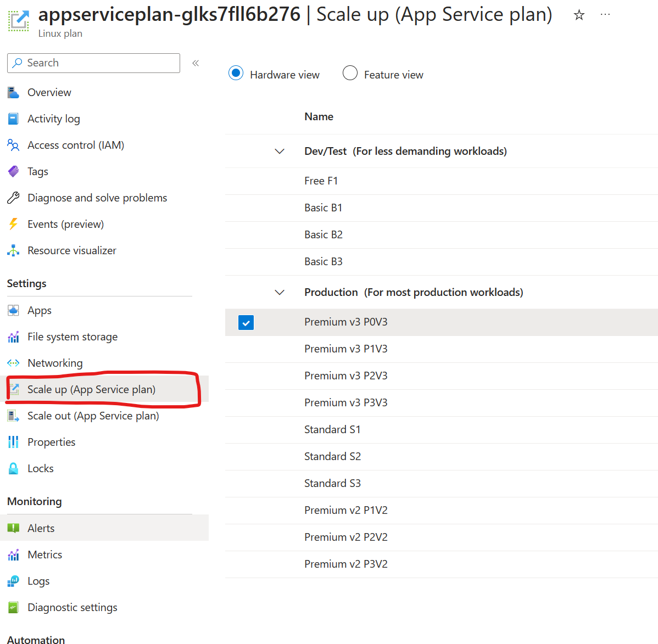Open the Diagnostic settings page
The height and width of the screenshot is (644, 658).
pos(72,608)
